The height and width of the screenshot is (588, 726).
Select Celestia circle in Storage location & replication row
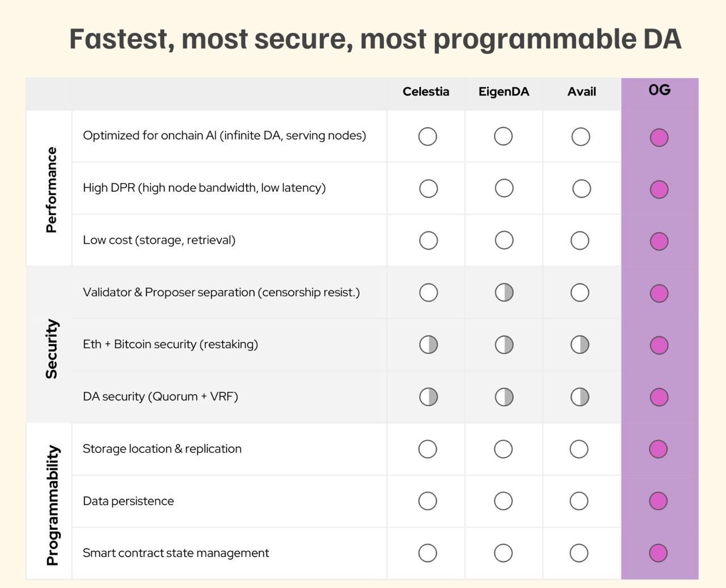[x=428, y=449]
